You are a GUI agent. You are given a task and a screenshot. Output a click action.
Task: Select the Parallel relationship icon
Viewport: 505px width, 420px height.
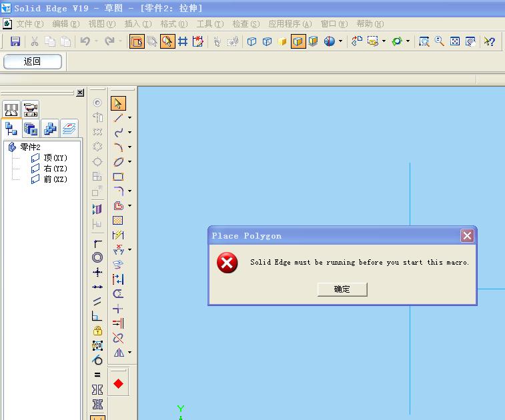(97, 301)
